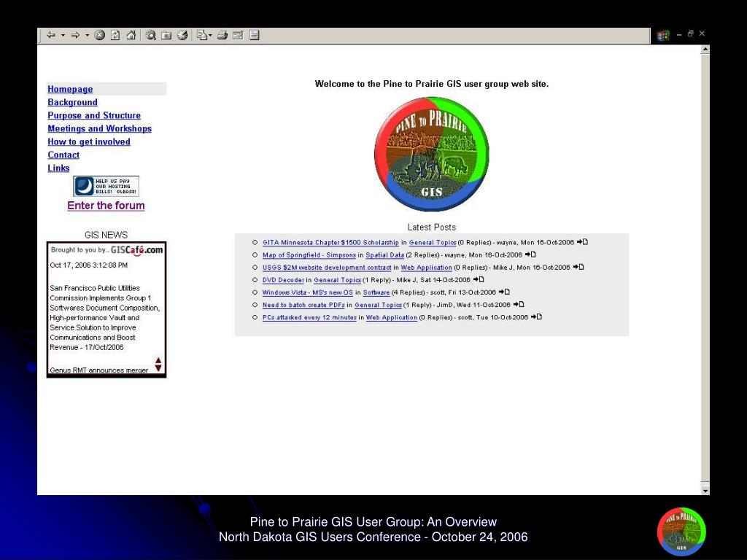Screen dimensions: 747x560
Task: Click the small Pine to Prairie logo in slide footer
Action: pos(681,532)
